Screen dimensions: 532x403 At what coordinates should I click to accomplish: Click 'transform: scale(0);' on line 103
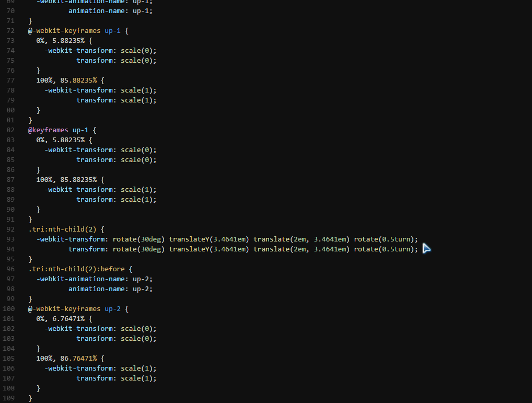(117, 339)
